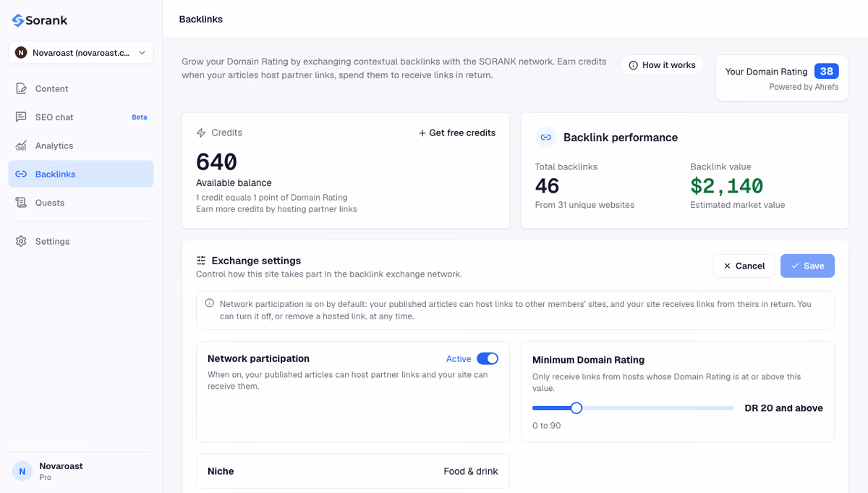Click the How it works button
The image size is (868, 493).
662,65
